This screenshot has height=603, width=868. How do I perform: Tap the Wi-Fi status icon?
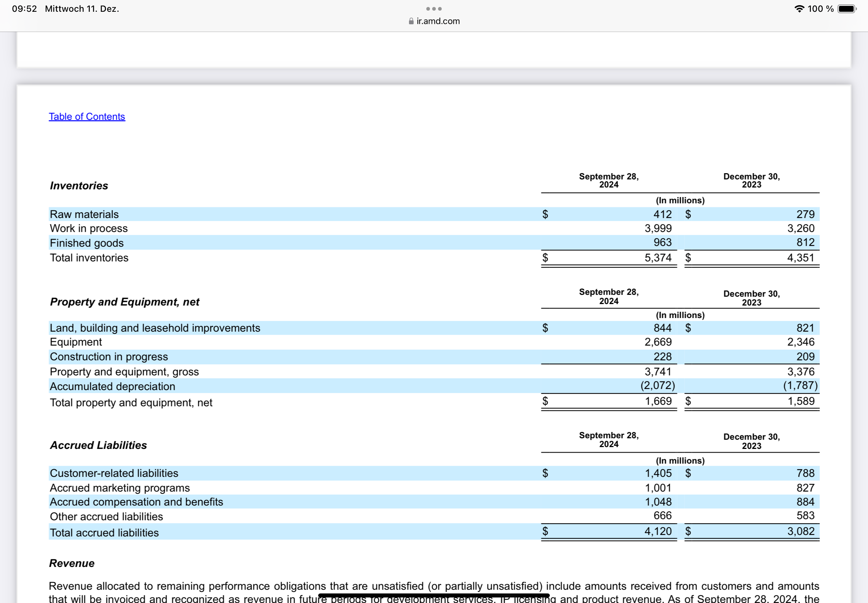click(x=799, y=9)
